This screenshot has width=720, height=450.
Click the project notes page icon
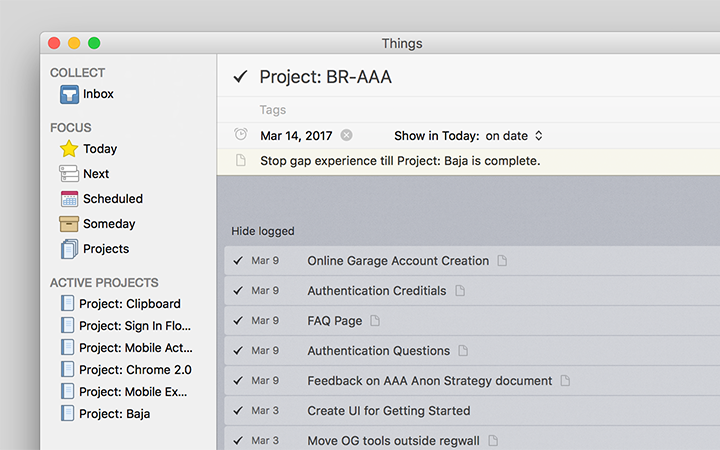click(241, 160)
